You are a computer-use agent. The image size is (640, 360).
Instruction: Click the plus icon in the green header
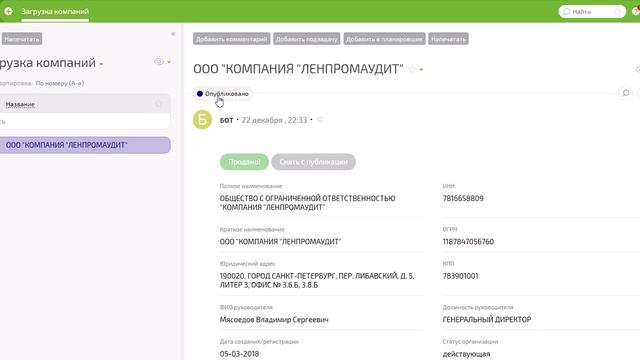[x=8, y=11]
